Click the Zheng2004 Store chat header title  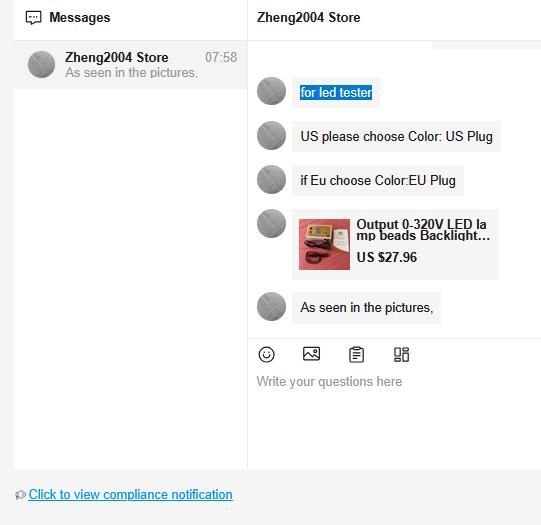tap(308, 18)
